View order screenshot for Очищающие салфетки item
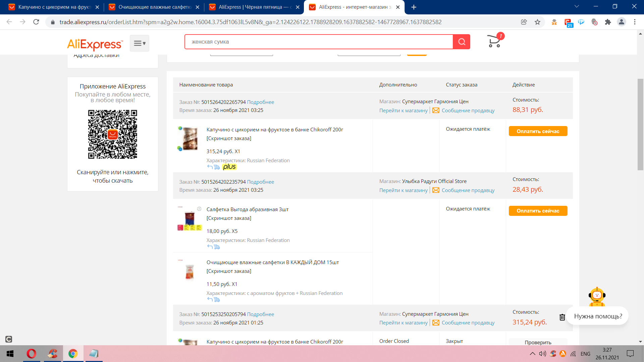Screen dimensions: 644x362 pos(229,271)
